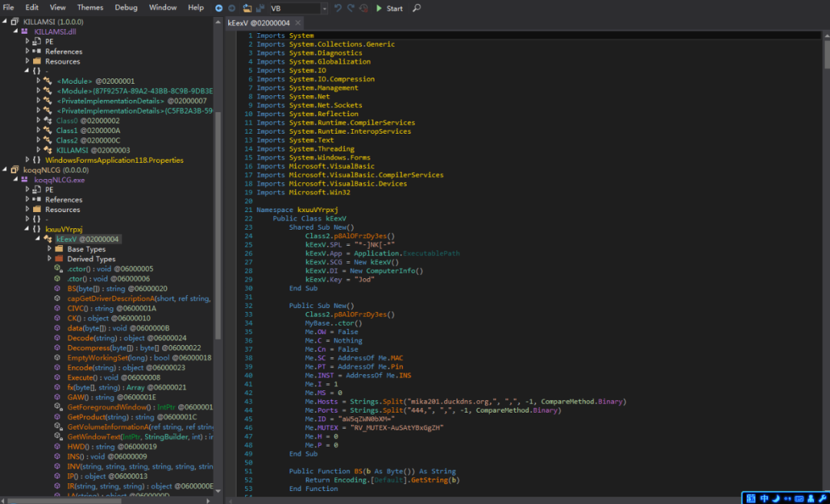Select the .cctor() method in the tree

[x=110, y=269]
